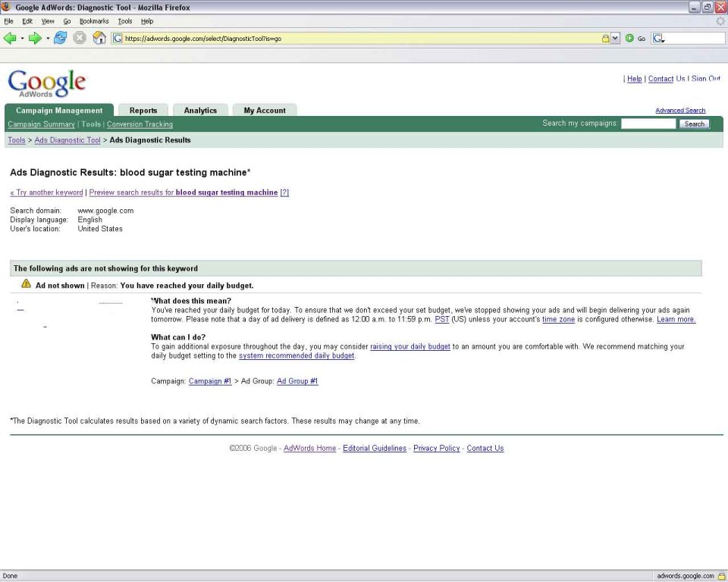Open the Tools menu in the menu bar
The width and height of the screenshot is (728, 582).
click(125, 21)
